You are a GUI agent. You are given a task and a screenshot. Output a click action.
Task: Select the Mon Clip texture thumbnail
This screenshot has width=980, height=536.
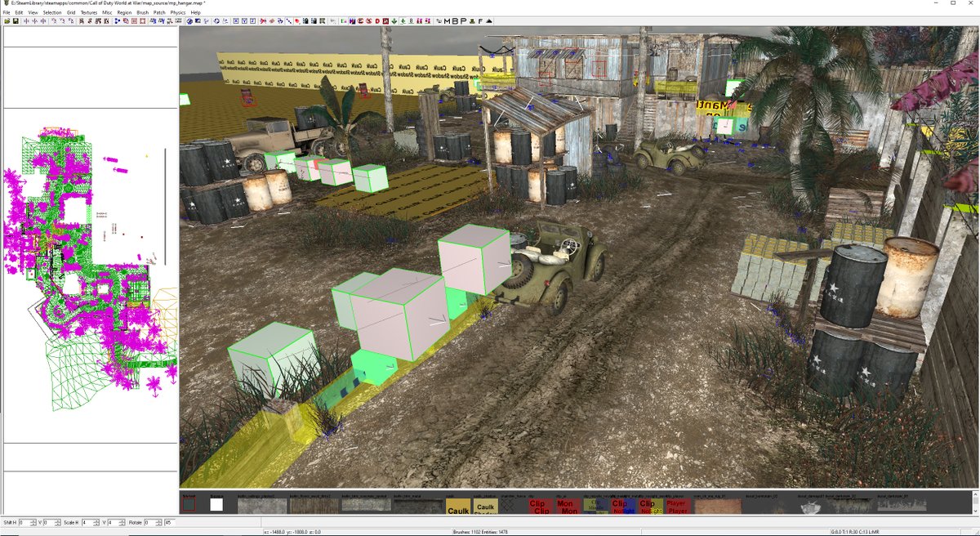pos(568,507)
